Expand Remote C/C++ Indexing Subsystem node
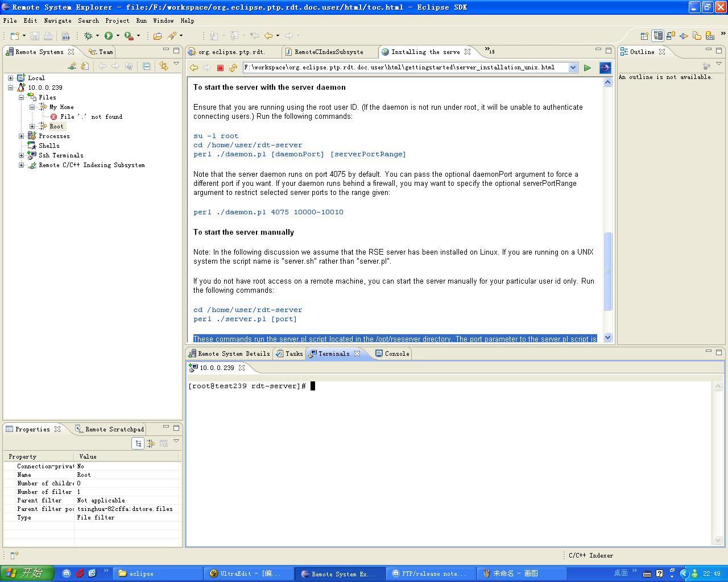 pyautogui.click(x=21, y=165)
